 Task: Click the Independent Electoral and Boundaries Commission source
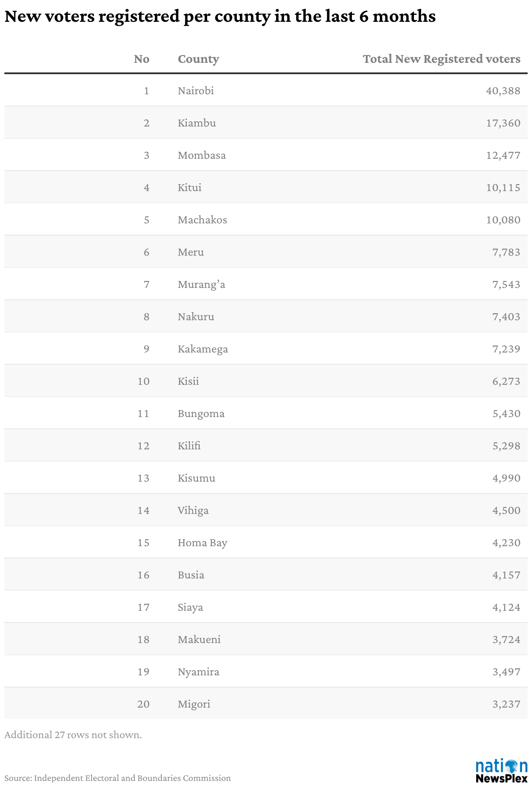(x=132, y=778)
